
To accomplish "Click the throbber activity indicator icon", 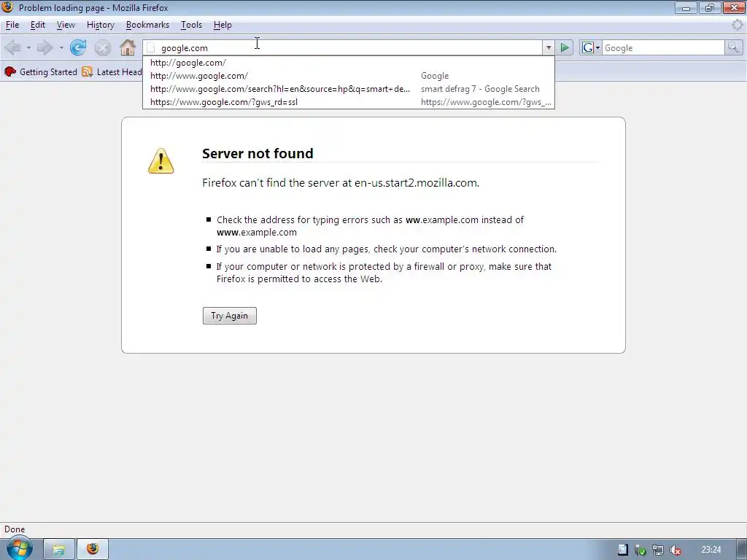I will pyautogui.click(x=738, y=25).
